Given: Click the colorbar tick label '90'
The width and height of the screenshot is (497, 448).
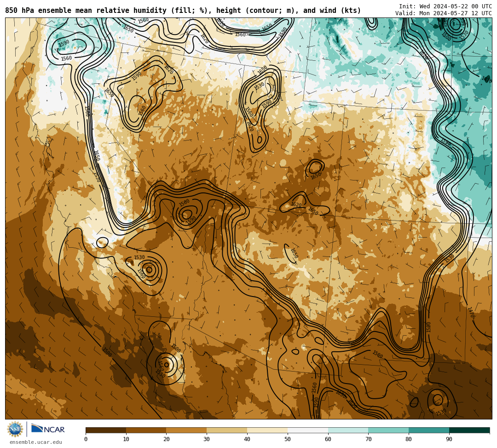Looking at the screenshot, I should tap(449, 439).
